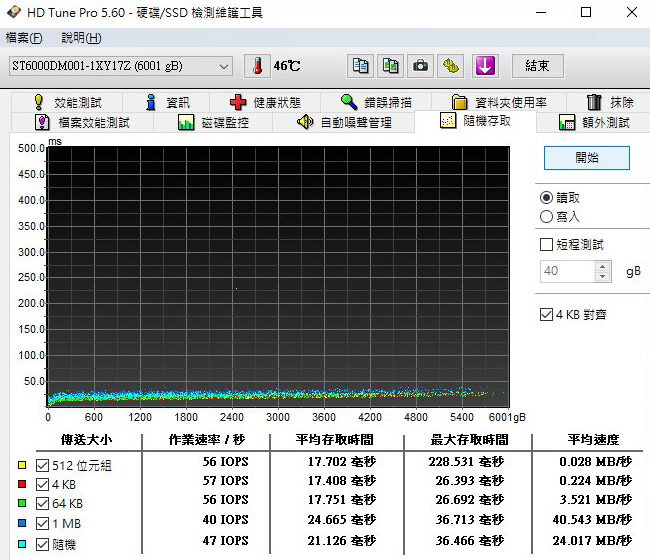This screenshot has width=650, height=560.
Task: Click the copy to clipboard icon
Action: click(361, 66)
